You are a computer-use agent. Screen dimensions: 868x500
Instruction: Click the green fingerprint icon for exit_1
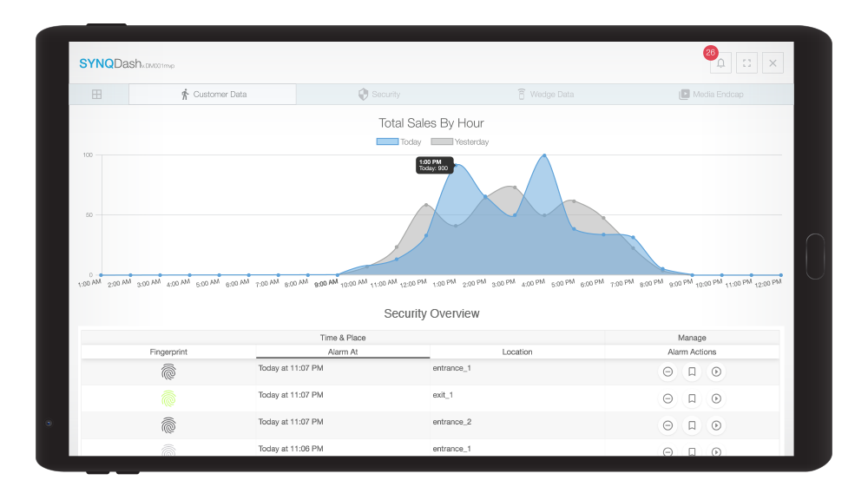tap(168, 398)
